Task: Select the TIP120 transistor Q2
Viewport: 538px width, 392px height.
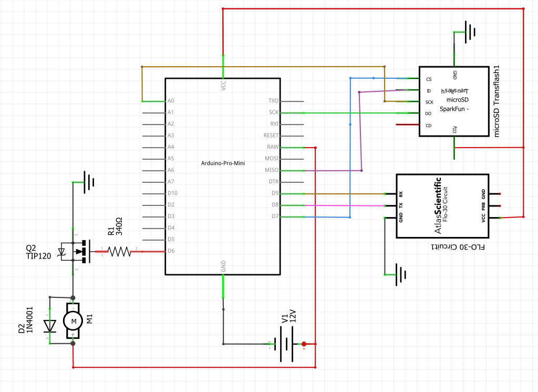Action: click(79, 251)
